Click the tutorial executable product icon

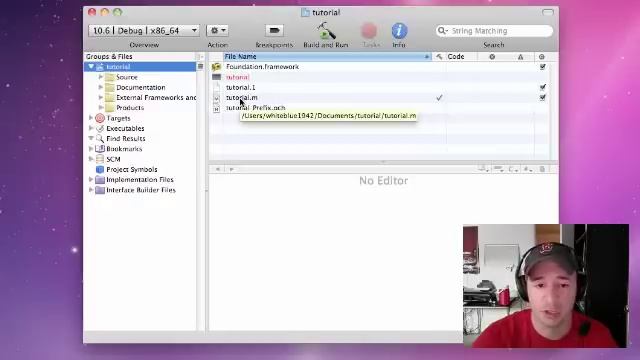click(216, 77)
